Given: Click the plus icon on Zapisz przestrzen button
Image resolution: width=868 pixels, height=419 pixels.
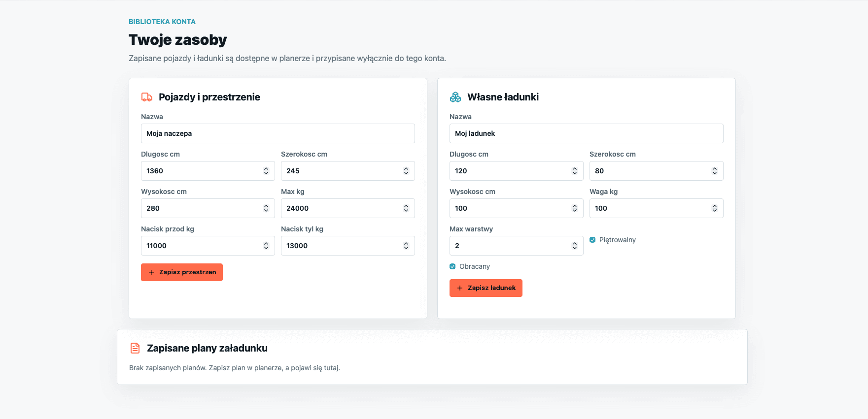Looking at the screenshot, I should (151, 272).
